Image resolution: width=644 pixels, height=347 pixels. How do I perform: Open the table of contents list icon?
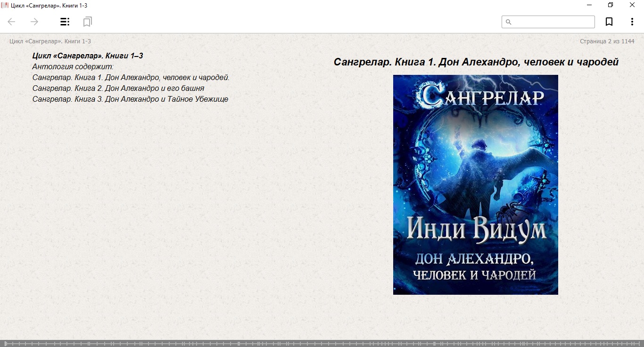tap(65, 22)
